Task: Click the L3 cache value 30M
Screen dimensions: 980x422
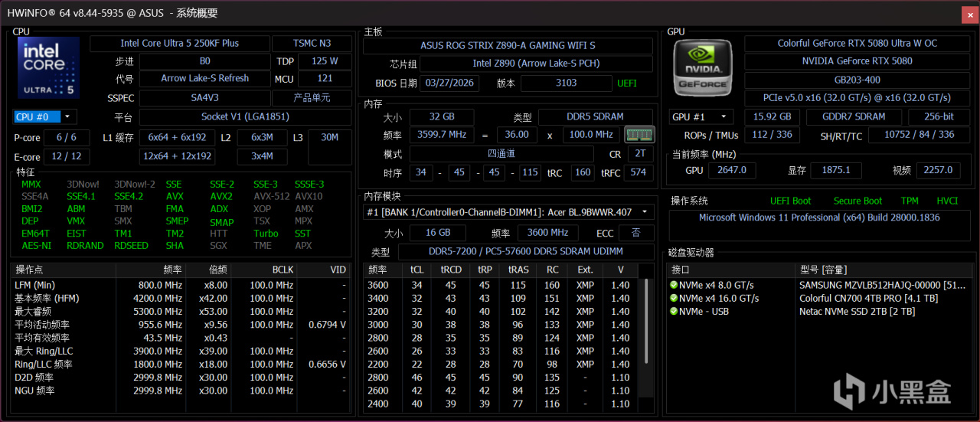Action: pyautogui.click(x=330, y=137)
